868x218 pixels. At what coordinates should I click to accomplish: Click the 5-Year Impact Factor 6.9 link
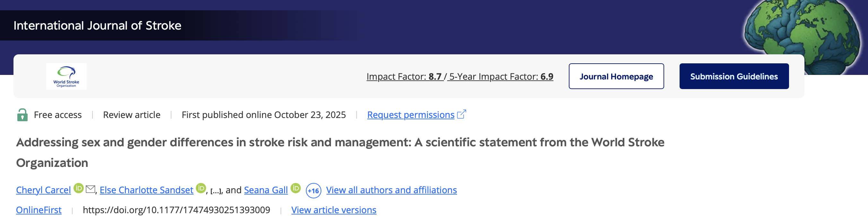501,77
